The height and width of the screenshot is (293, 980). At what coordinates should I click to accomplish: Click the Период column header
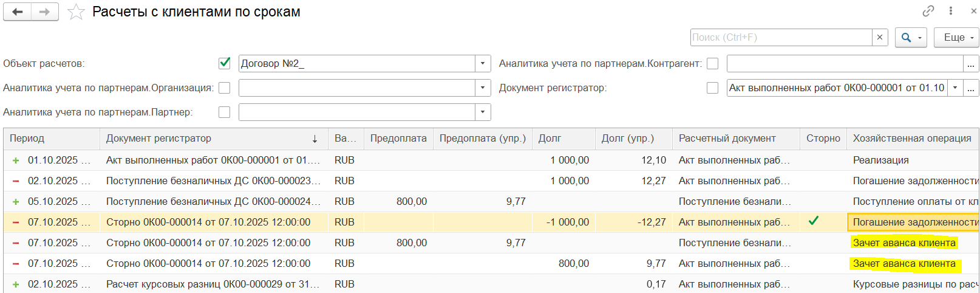click(x=27, y=139)
